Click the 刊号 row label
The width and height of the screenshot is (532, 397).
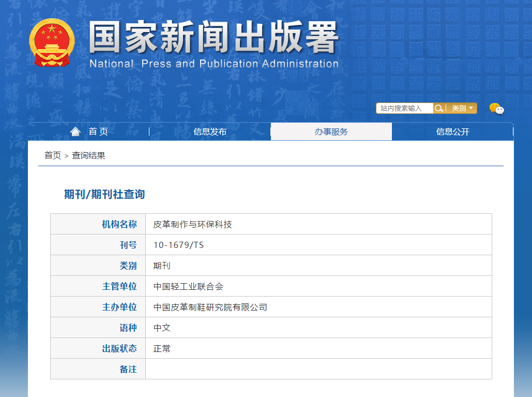[x=128, y=245]
